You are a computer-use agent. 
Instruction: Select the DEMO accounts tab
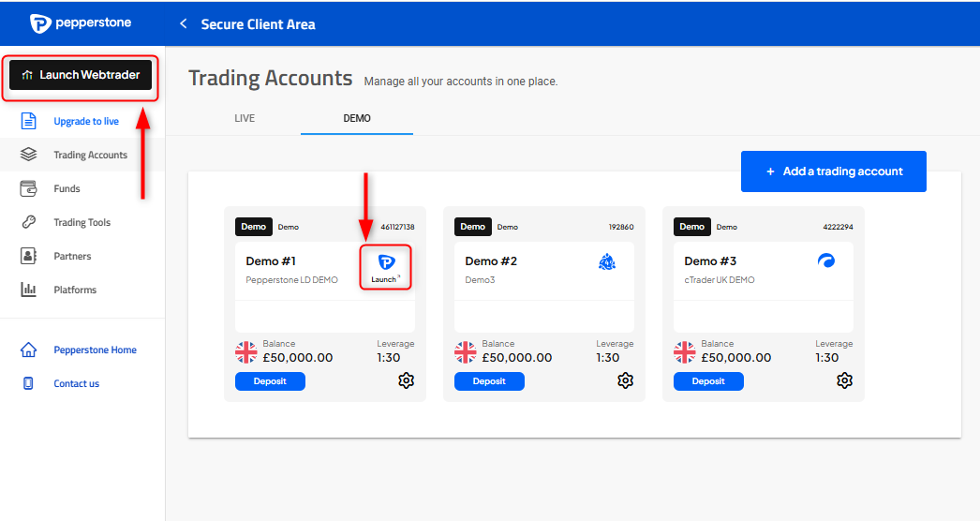tap(357, 119)
